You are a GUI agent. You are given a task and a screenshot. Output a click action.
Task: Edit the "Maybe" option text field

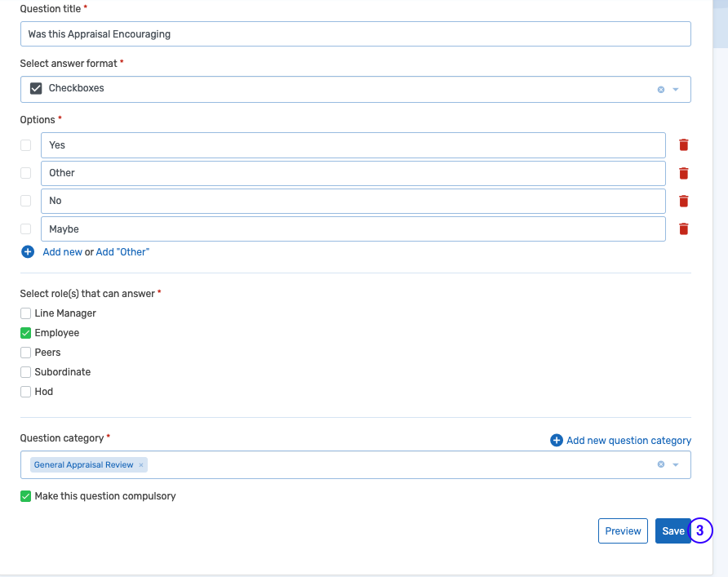click(x=353, y=229)
